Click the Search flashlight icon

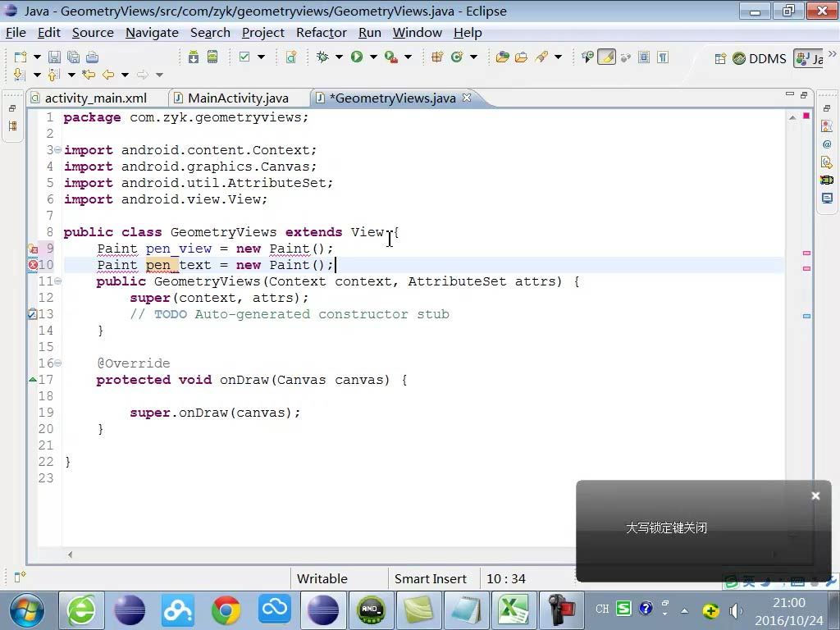point(541,57)
